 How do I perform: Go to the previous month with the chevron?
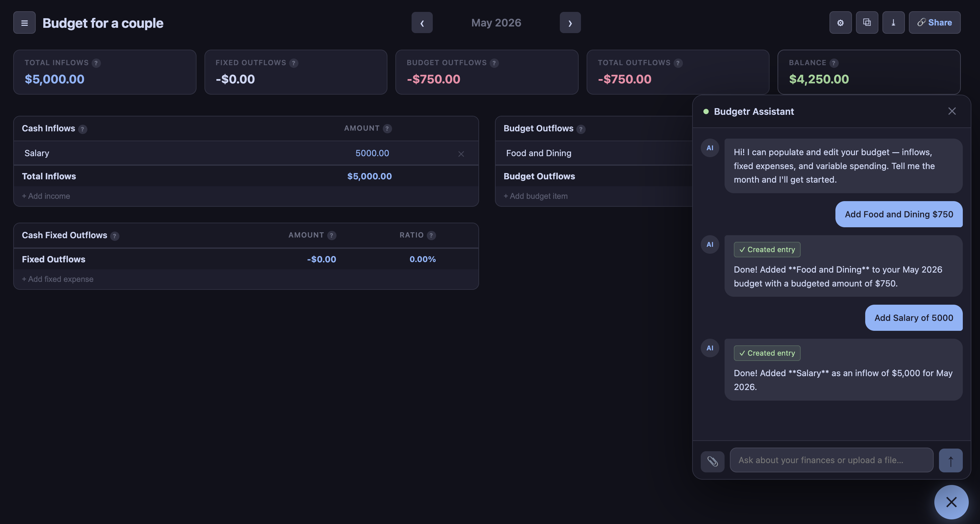pyautogui.click(x=422, y=22)
